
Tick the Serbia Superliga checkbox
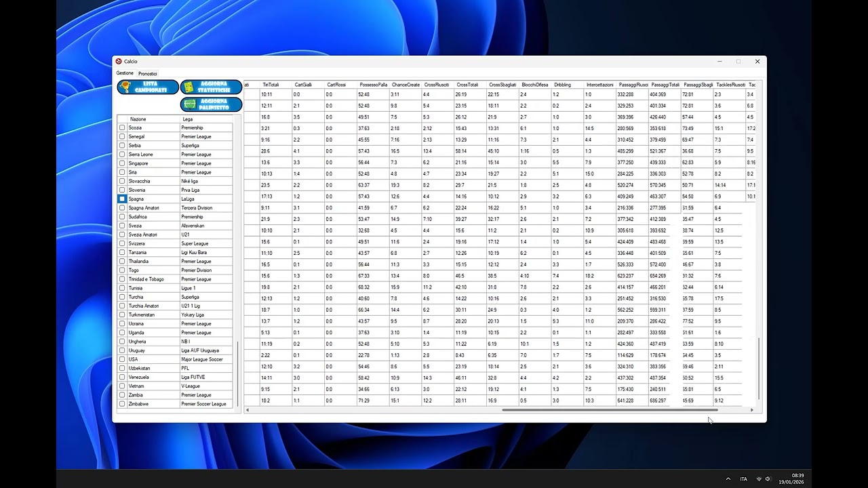point(122,145)
